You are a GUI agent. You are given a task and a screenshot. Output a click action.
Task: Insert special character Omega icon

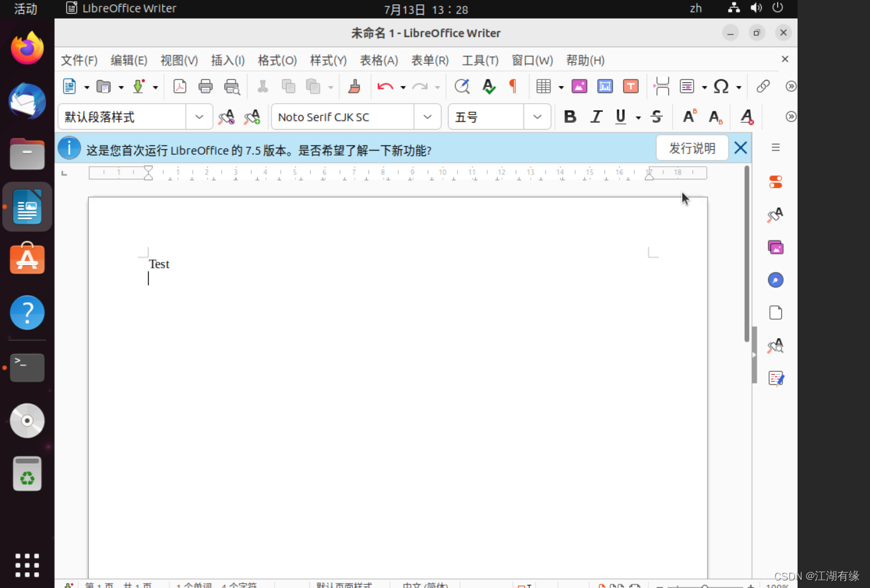click(x=721, y=86)
